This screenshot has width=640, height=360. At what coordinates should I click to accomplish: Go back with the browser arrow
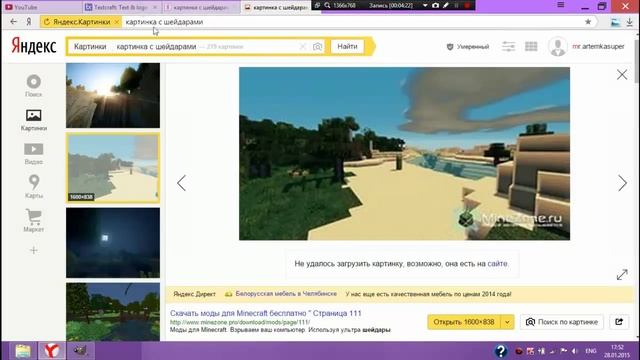(13, 22)
